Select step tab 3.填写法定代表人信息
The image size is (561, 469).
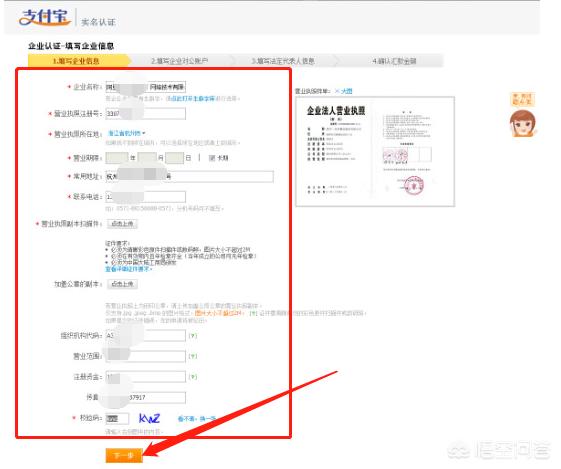click(x=283, y=61)
